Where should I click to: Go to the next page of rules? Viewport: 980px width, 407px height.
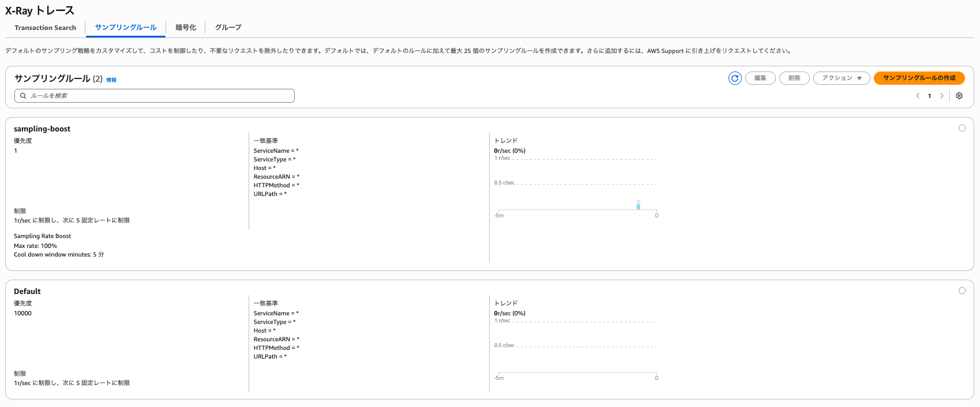coord(942,96)
